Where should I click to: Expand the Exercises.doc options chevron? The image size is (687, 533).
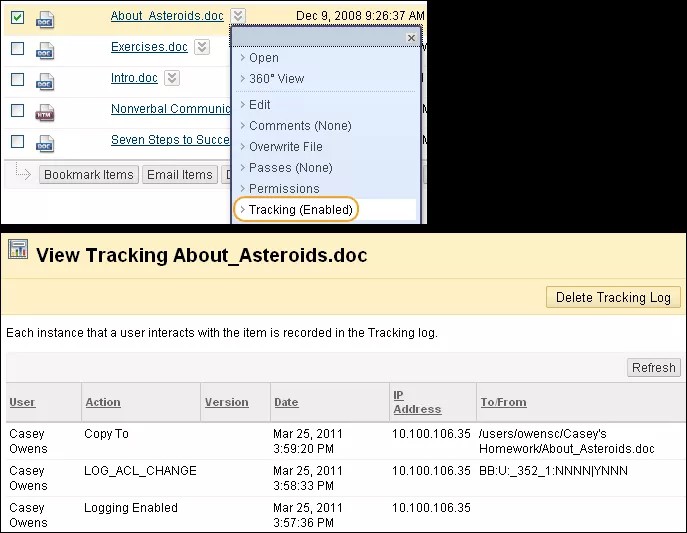(x=202, y=47)
